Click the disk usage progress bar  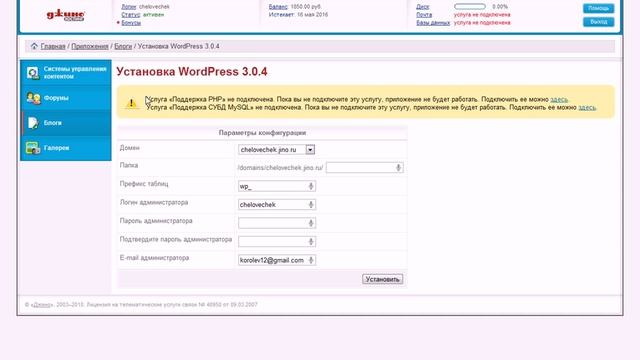(470, 7)
